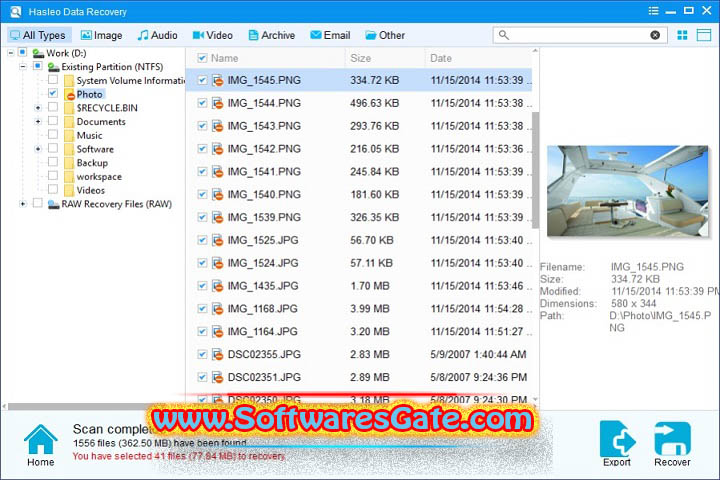Screen dimensions: 720x480
Task: Click the Existing Partition drive icon
Action: (54, 67)
